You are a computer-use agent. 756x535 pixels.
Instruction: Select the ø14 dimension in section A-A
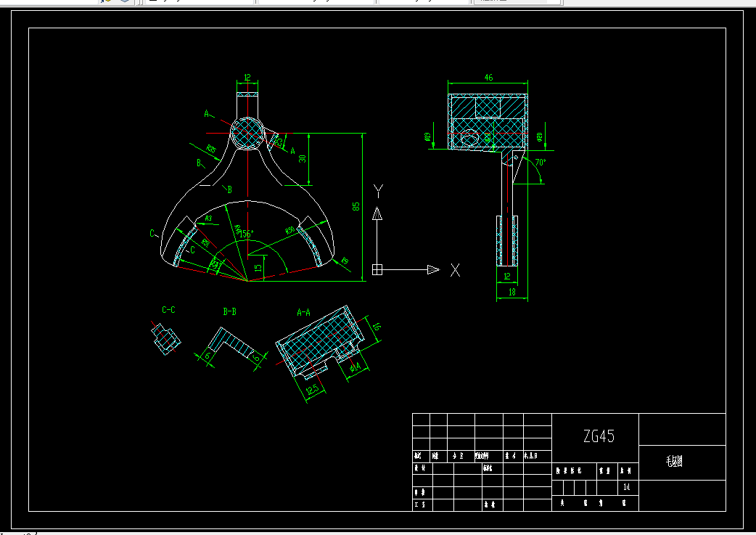pyautogui.click(x=355, y=367)
